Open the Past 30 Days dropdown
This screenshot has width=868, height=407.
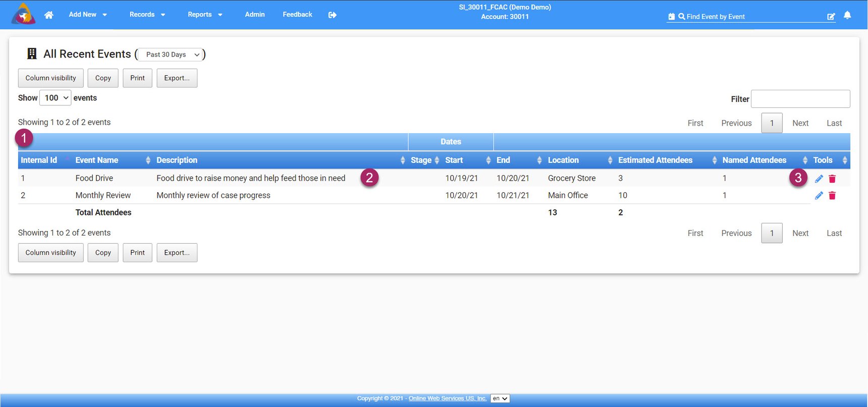tap(171, 54)
